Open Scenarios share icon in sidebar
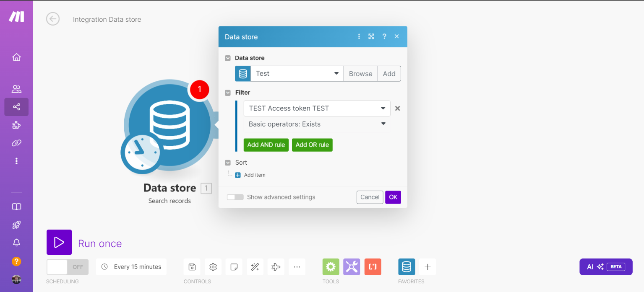 [16, 107]
